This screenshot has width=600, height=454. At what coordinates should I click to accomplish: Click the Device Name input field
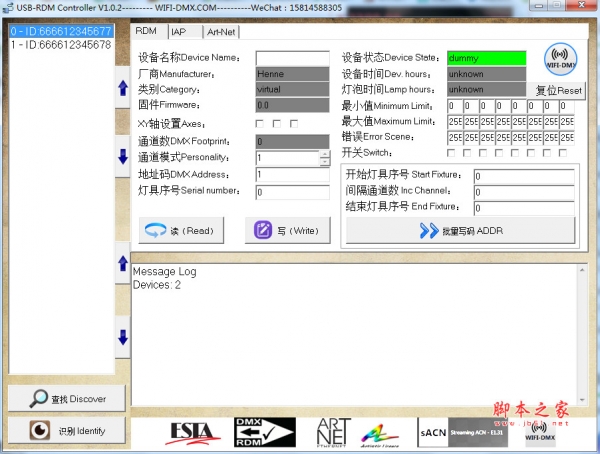[x=292, y=58]
